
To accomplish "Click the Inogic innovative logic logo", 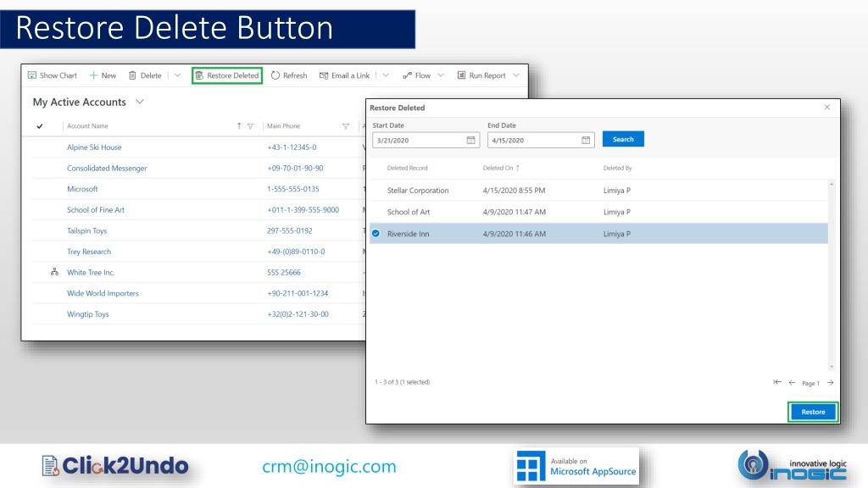I will coord(793,465).
